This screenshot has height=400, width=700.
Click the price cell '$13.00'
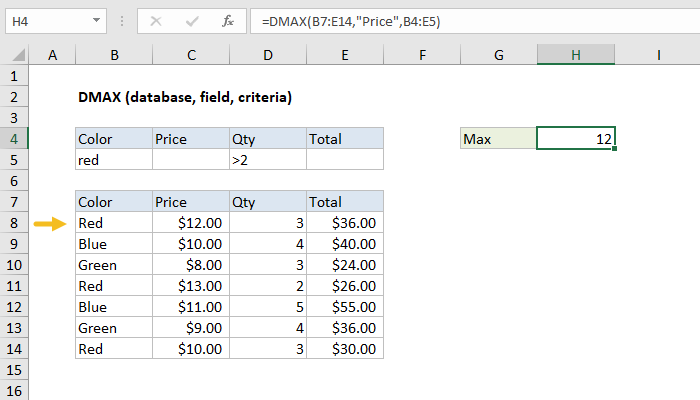(191, 286)
